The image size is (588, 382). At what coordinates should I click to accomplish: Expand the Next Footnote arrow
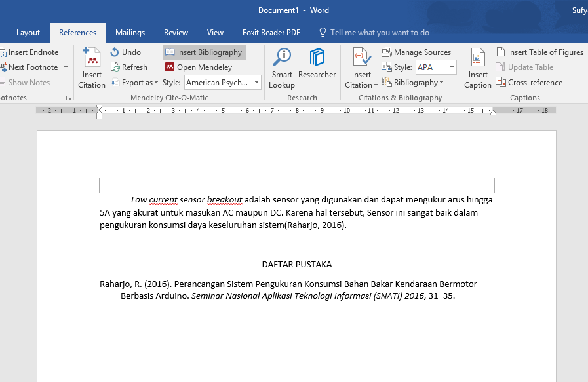66,67
